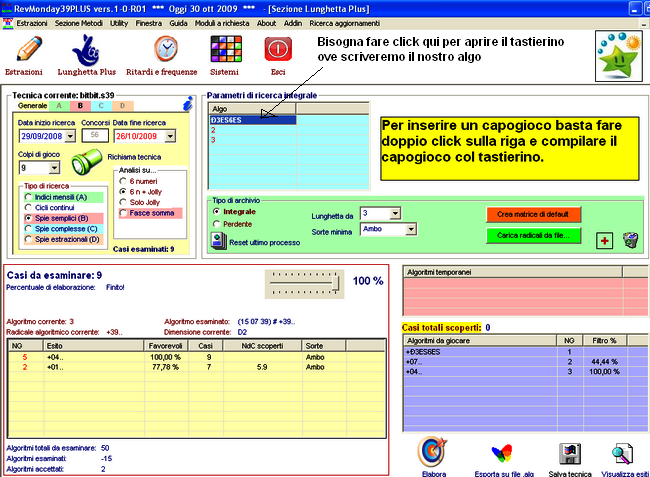
Task: Click the recycle bin delete icon
Action: (631, 240)
